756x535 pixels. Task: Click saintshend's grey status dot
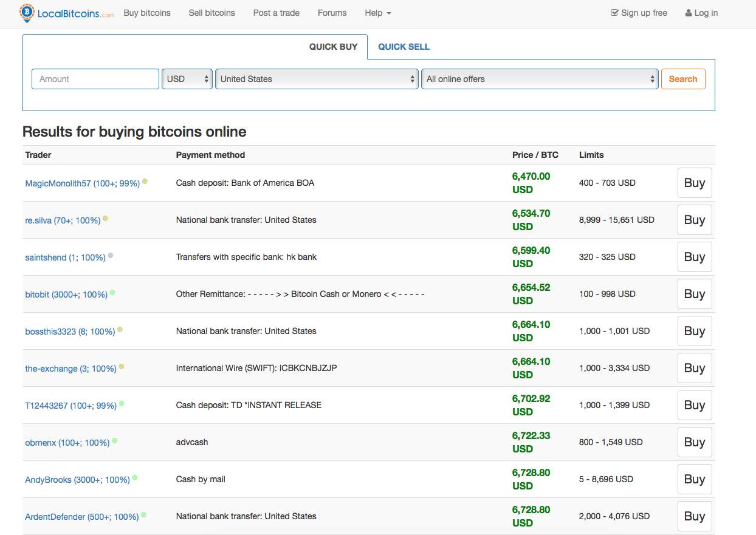[x=110, y=256]
